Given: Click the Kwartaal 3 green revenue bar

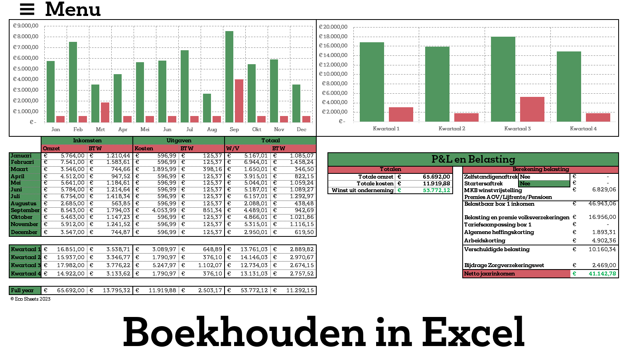Looking at the screenshot, I should (x=503, y=79).
